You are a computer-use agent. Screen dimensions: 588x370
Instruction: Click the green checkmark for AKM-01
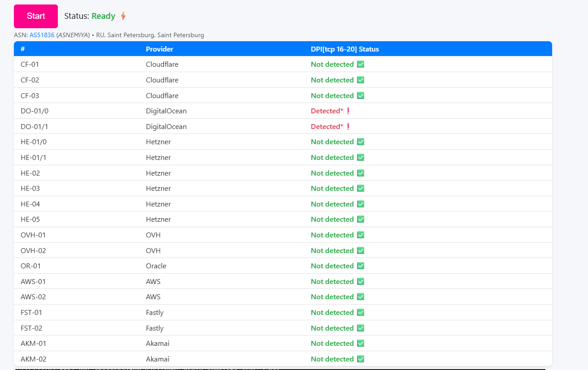tap(361, 344)
